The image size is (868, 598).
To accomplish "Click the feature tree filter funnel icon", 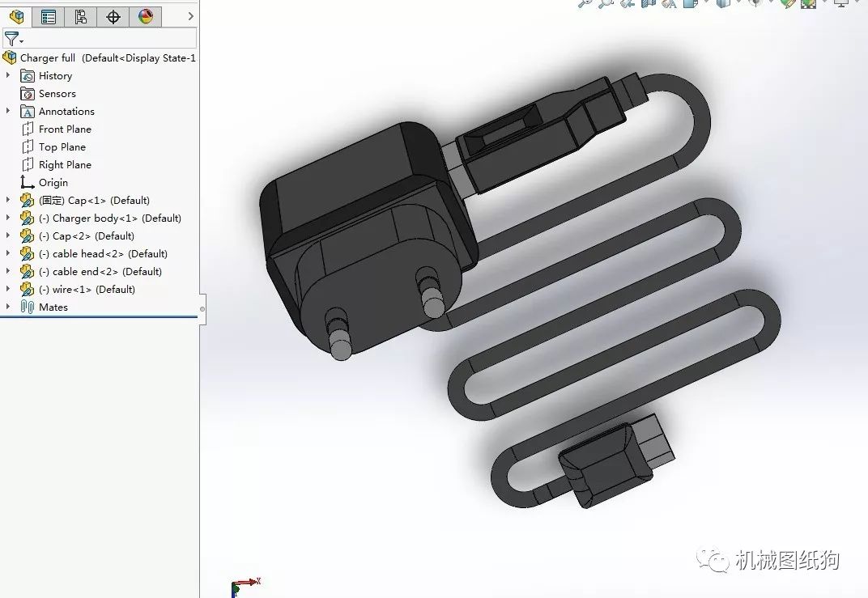I will tap(11, 38).
